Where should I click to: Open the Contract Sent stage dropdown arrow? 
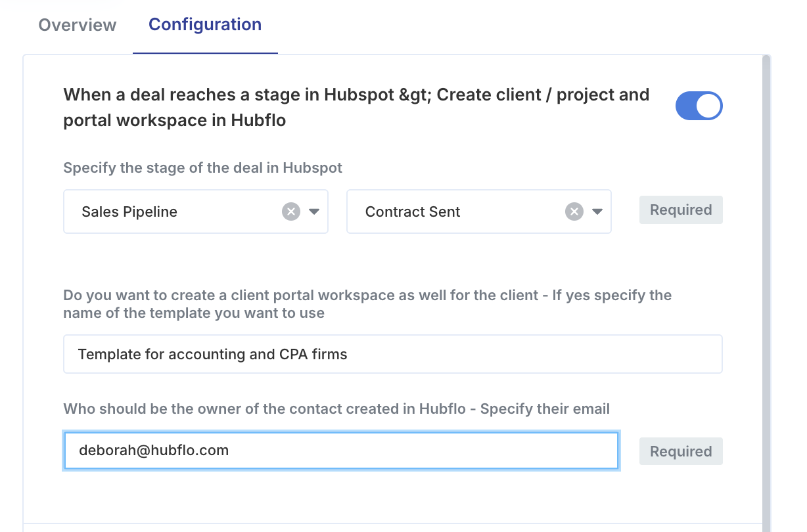[597, 211]
